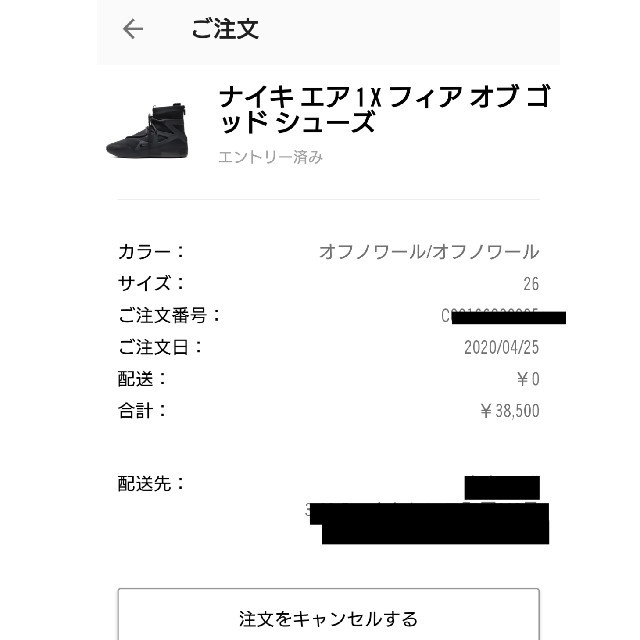Select the redacted shipping address block

[428, 510]
